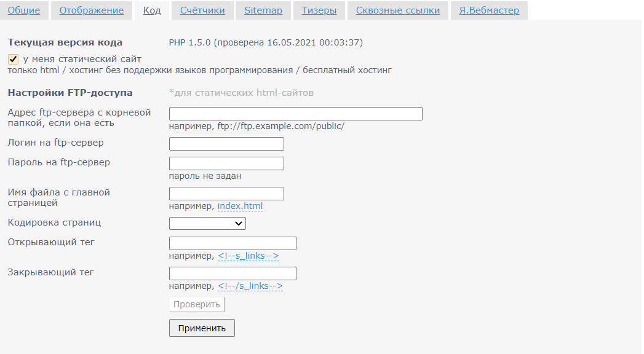Click the Кодировка страниц label
The image size is (644, 354).
(x=54, y=222)
